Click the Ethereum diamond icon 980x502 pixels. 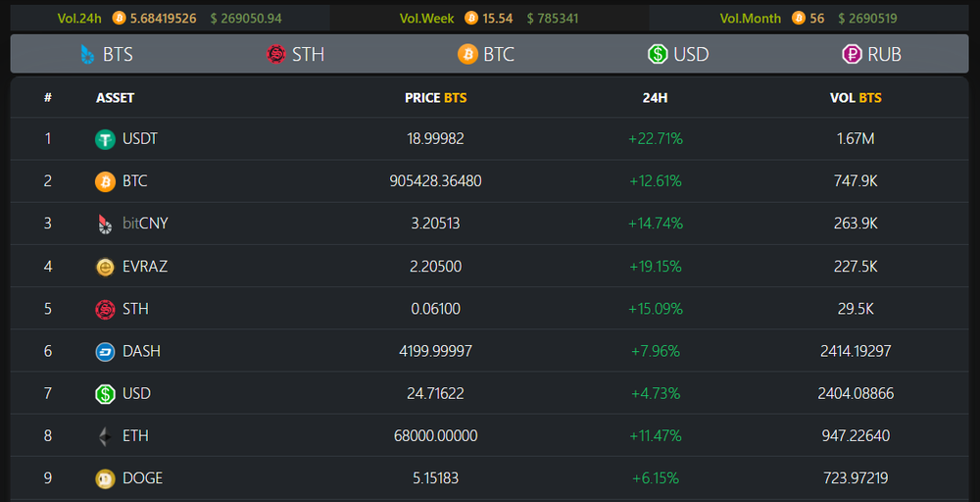[x=105, y=435]
